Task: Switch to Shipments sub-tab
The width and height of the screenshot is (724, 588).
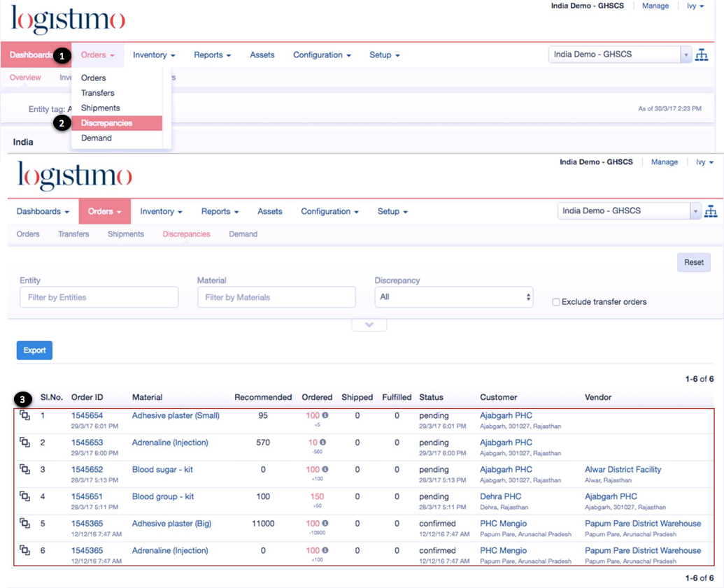Action: (x=126, y=234)
